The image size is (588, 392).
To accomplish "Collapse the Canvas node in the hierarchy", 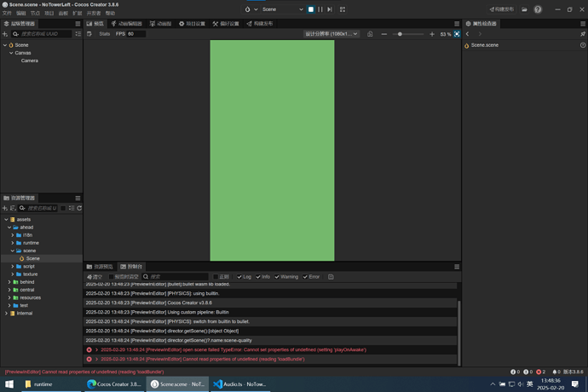I will (11, 53).
